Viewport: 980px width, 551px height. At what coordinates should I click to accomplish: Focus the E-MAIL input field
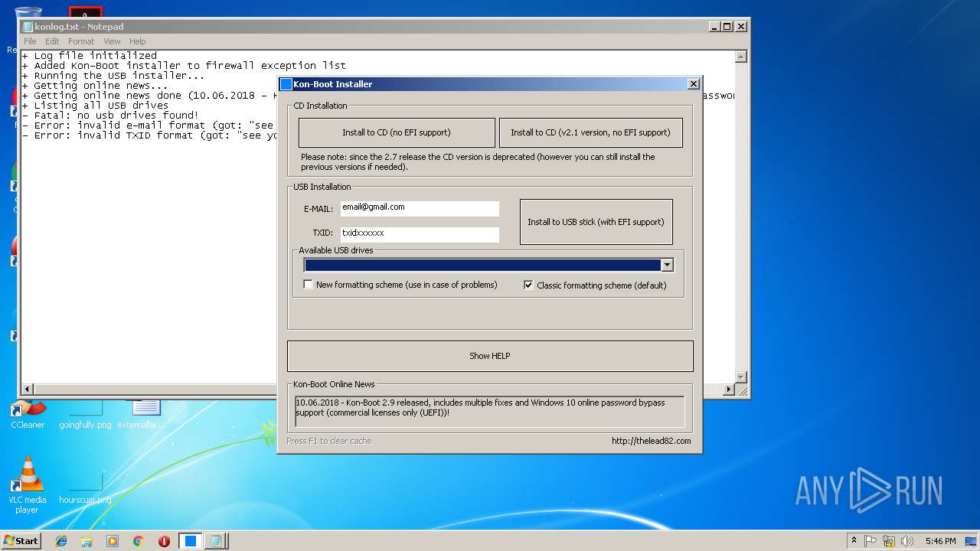420,208
